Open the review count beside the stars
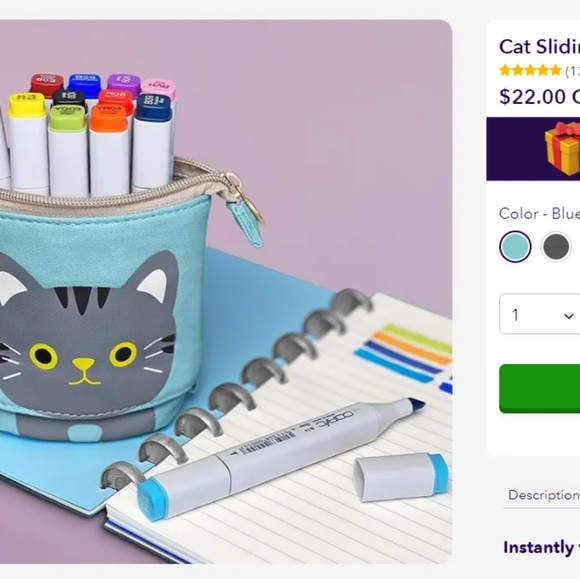Image resolution: width=580 pixels, height=579 pixels. [572, 71]
